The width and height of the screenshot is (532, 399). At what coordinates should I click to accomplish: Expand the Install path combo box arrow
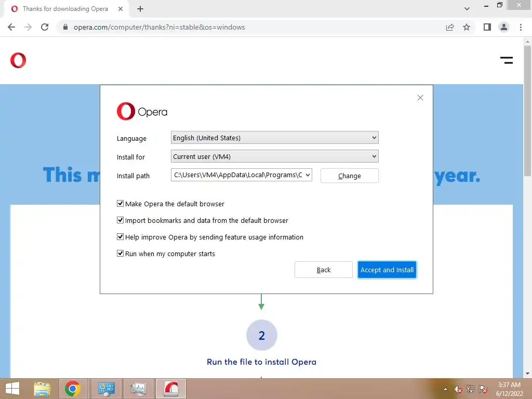[308, 175]
